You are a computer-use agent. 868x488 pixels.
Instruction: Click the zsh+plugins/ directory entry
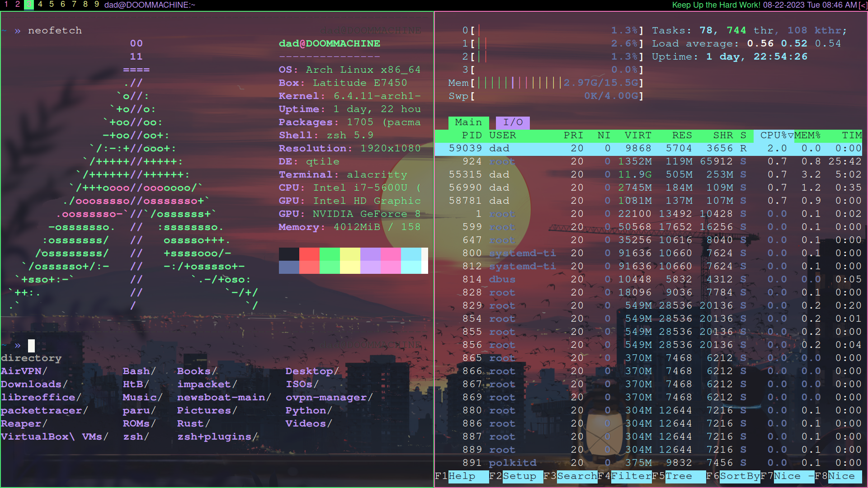click(217, 437)
